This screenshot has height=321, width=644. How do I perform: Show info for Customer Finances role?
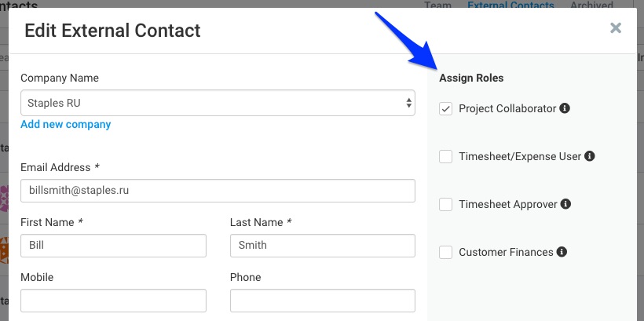tap(562, 252)
